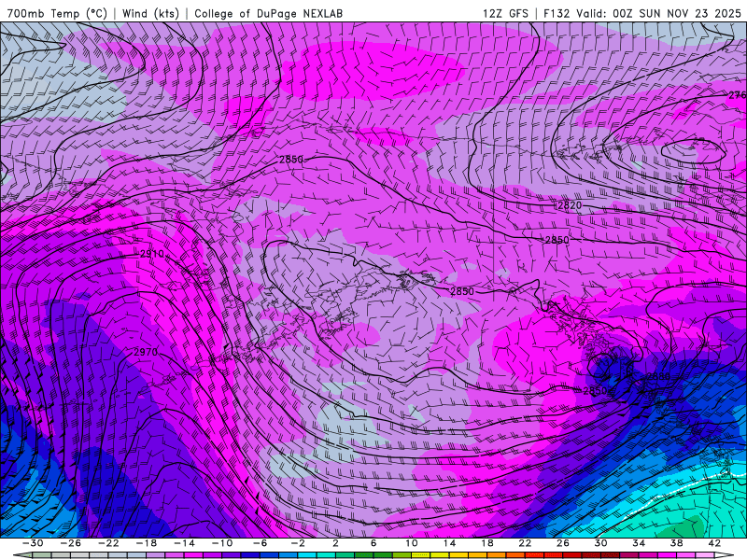Click the -30 color scale label
This screenshot has width=747, height=560.
click(x=33, y=543)
